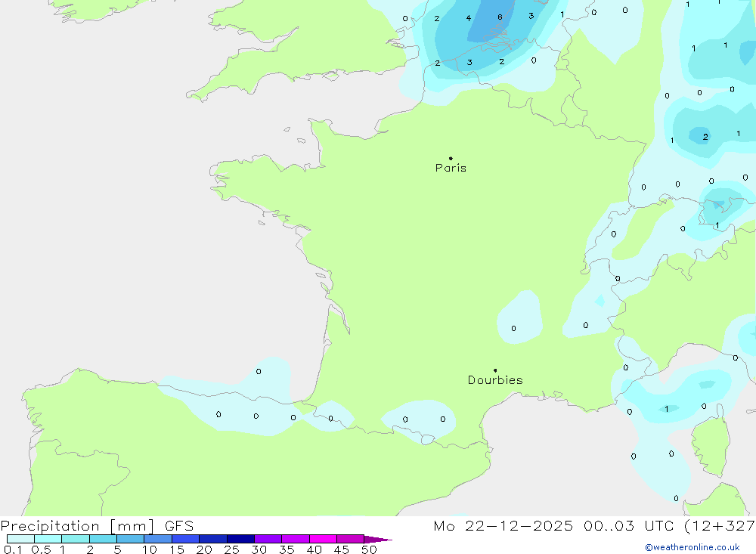
Task: Select the Dourbies location dot marker
Action: [495, 370]
